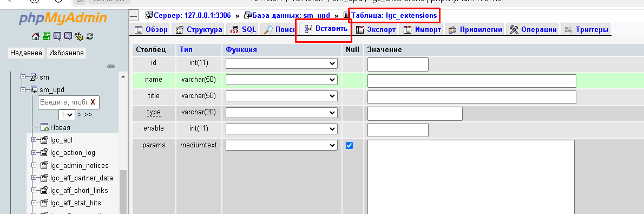Click the lgc_aff_short_links table icon
The width and height of the screenshot is (644, 214).
[x=44, y=191]
